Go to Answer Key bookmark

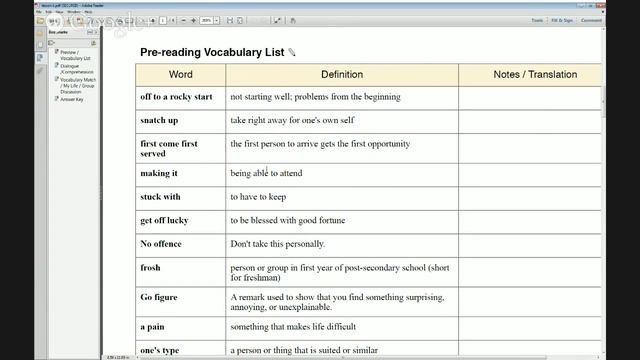[72, 99]
